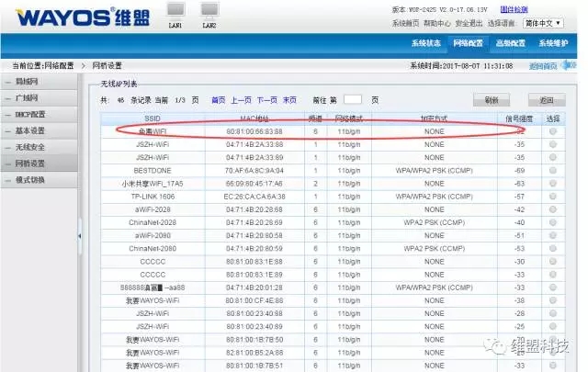Viewport: 588px width, 372px height.
Task: Select the radio for MAC 04:71:4B:2A:33:89
Action: [553, 157]
